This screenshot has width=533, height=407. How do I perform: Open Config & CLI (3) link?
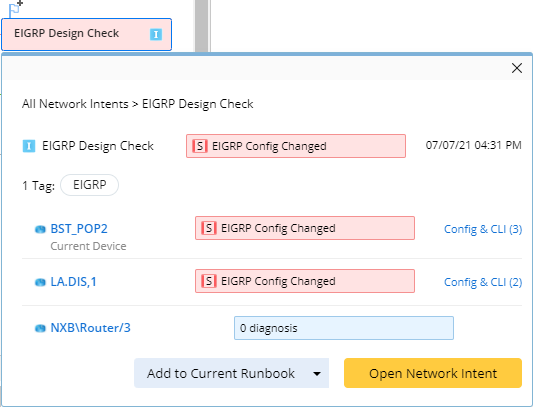483,229
